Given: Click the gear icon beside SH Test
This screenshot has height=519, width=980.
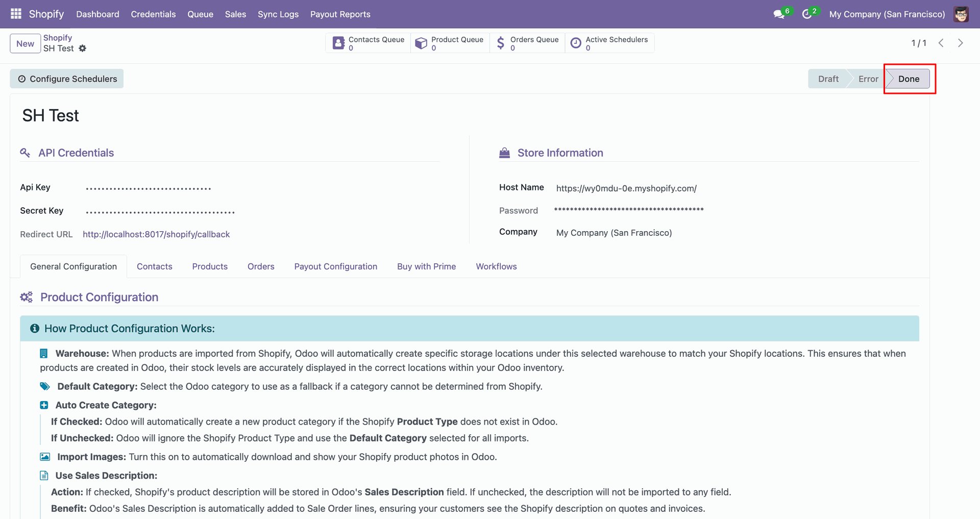Looking at the screenshot, I should point(83,48).
